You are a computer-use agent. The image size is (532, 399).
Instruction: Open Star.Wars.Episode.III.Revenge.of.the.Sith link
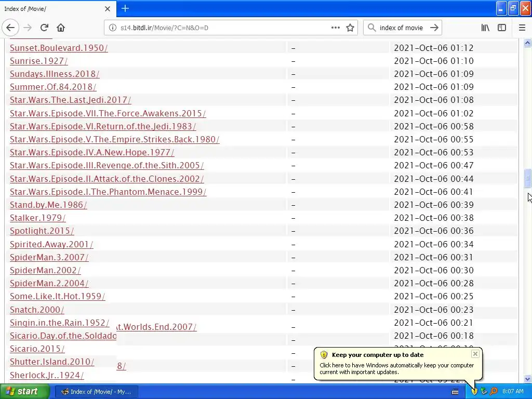[107, 166]
